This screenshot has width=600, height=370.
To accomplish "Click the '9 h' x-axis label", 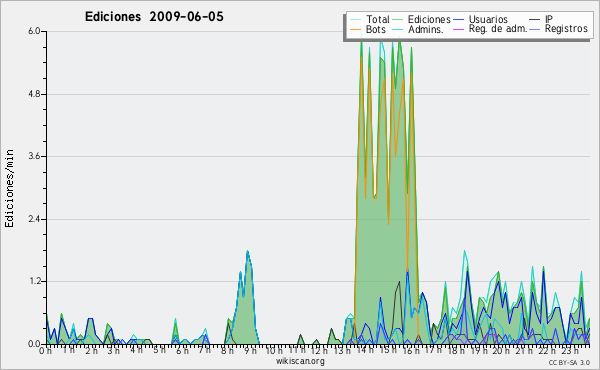I will tap(250, 351).
